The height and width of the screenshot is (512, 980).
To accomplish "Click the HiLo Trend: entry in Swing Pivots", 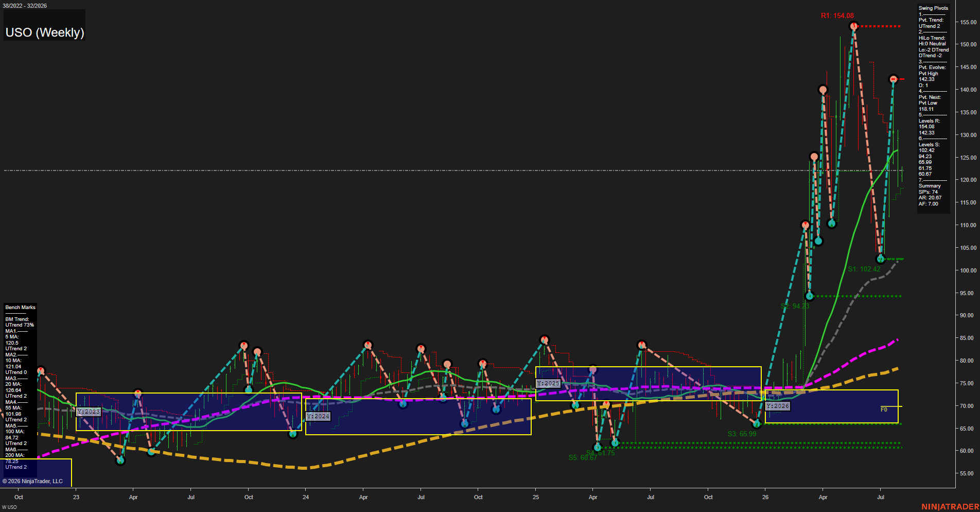I will [932, 38].
